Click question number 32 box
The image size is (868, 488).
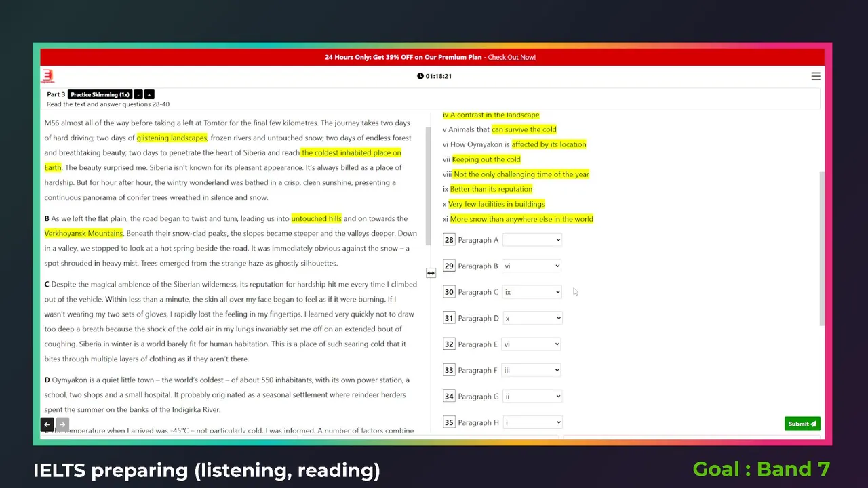click(449, 344)
